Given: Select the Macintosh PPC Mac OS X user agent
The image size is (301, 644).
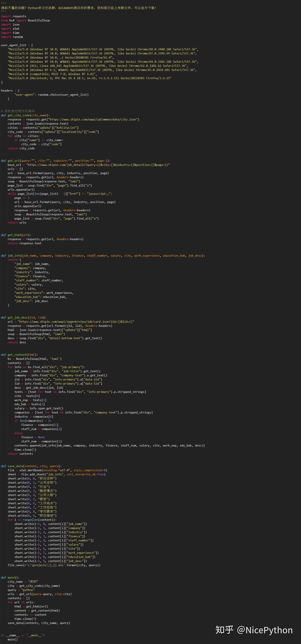Looking at the screenshot, I should 89,78.
